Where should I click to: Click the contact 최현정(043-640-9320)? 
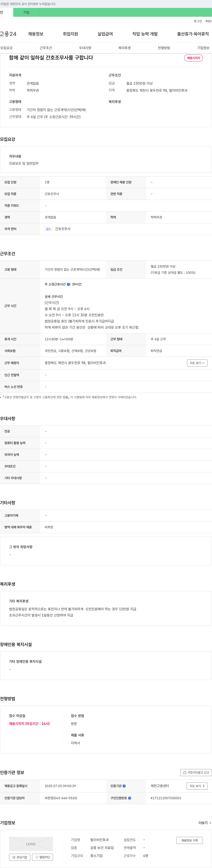pos(61,798)
